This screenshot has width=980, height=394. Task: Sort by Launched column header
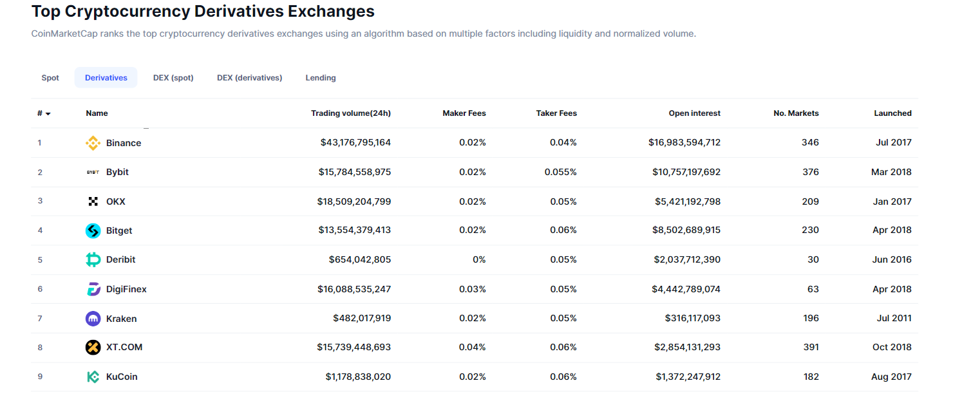(892, 113)
